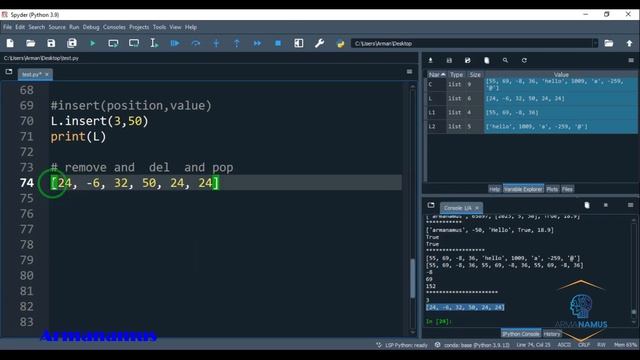640x360 pixels.
Task: Open Variable Explorer pane options menu
Action: 631,60
